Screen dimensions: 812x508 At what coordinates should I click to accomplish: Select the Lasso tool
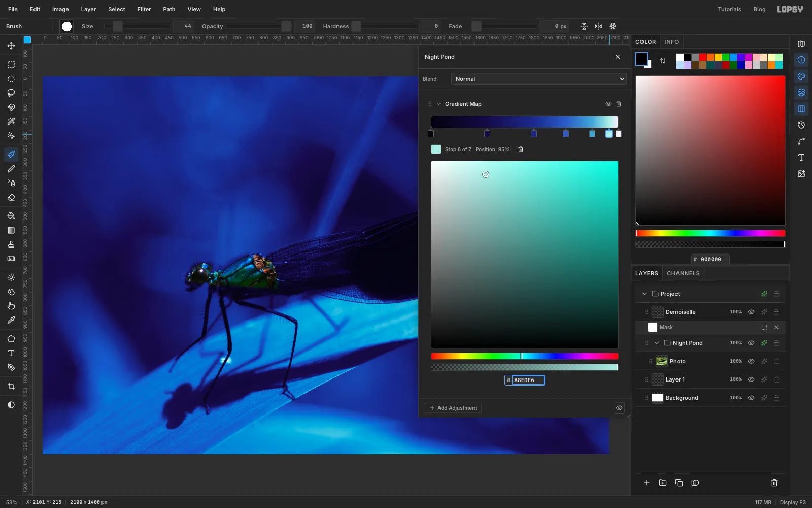tap(11, 93)
